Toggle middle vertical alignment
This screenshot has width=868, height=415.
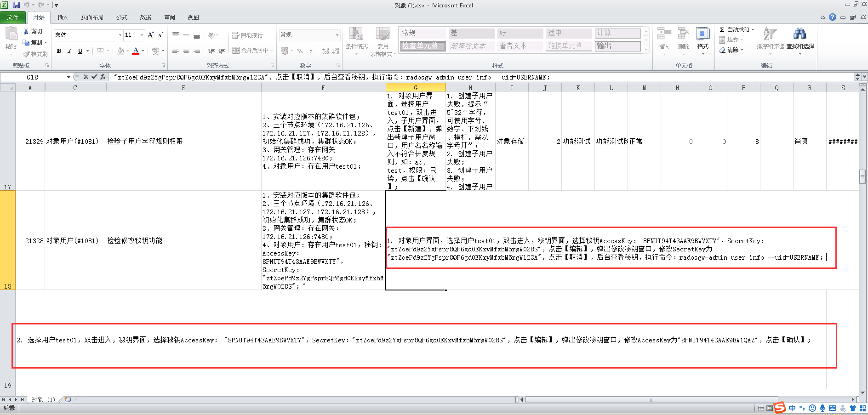tap(186, 35)
